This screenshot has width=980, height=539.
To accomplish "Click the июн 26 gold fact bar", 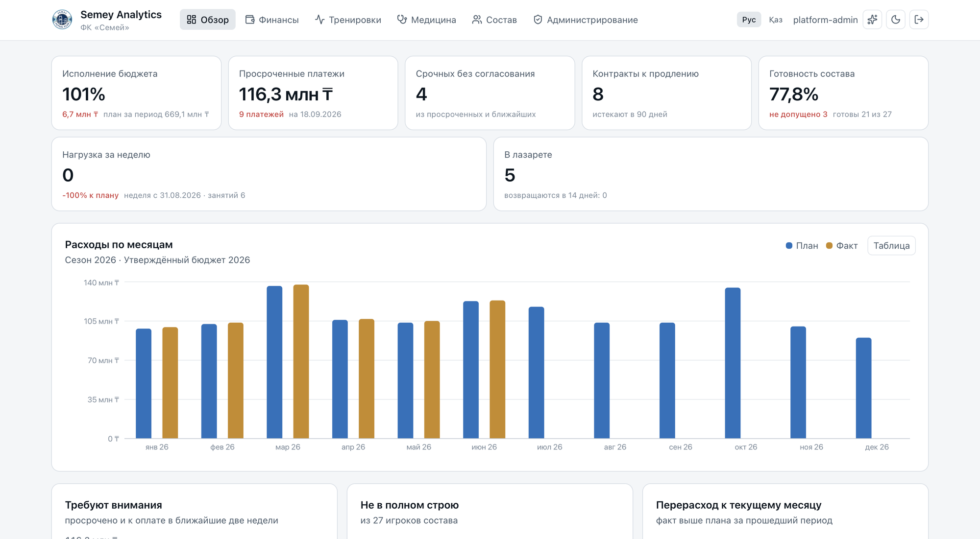I will click(x=497, y=369).
